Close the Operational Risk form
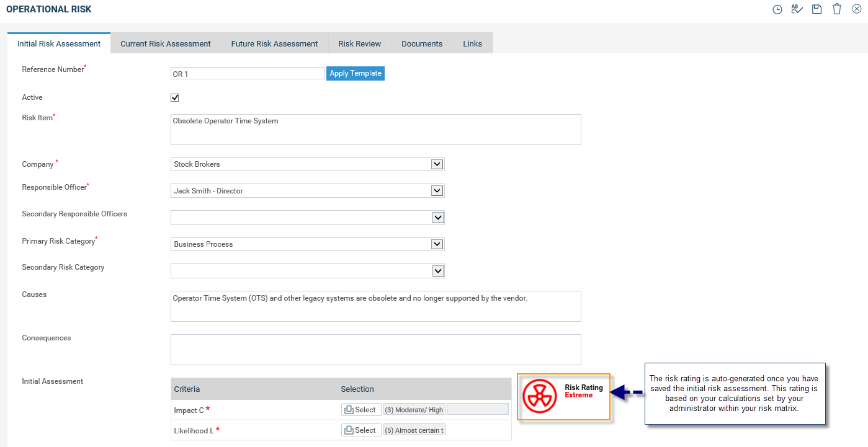This screenshot has width=868, height=447. pyautogui.click(x=857, y=9)
